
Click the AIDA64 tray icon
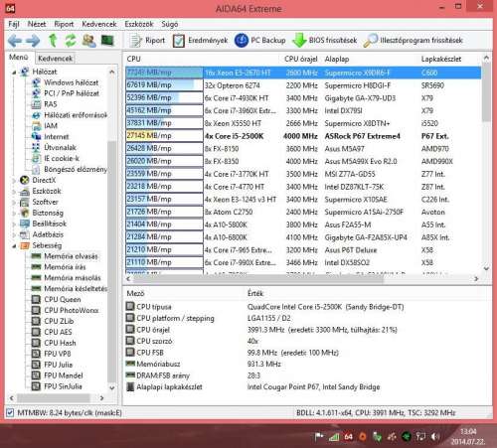click(x=348, y=437)
